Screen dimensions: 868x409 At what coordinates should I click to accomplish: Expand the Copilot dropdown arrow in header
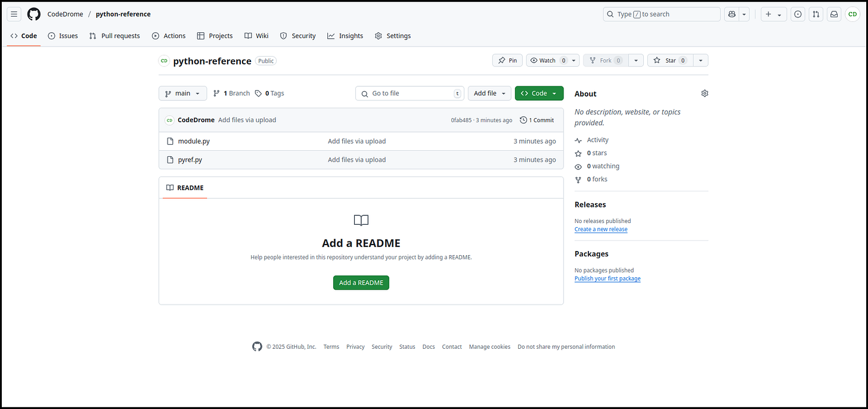[x=744, y=14]
